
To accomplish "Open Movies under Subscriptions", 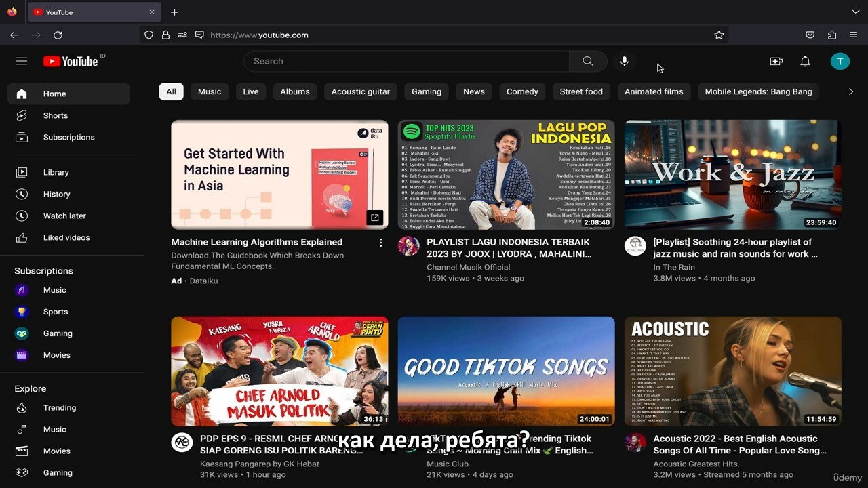I will coord(68,355).
